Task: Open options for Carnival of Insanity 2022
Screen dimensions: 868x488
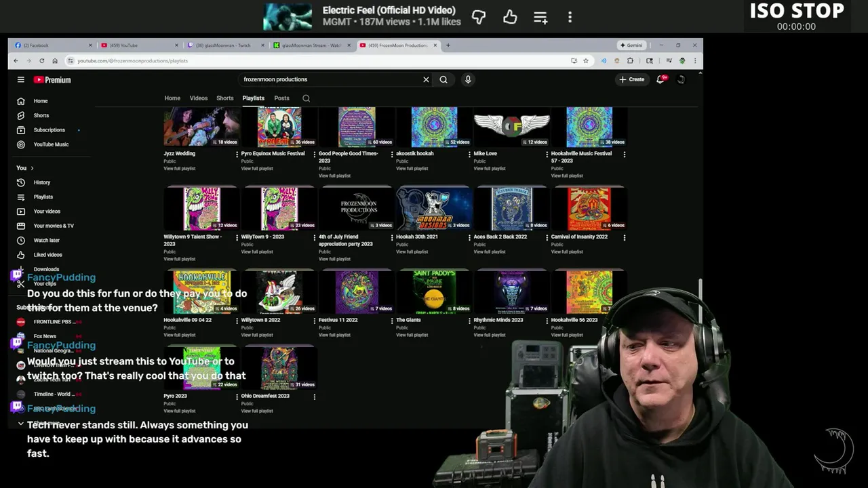Action: [x=624, y=238]
